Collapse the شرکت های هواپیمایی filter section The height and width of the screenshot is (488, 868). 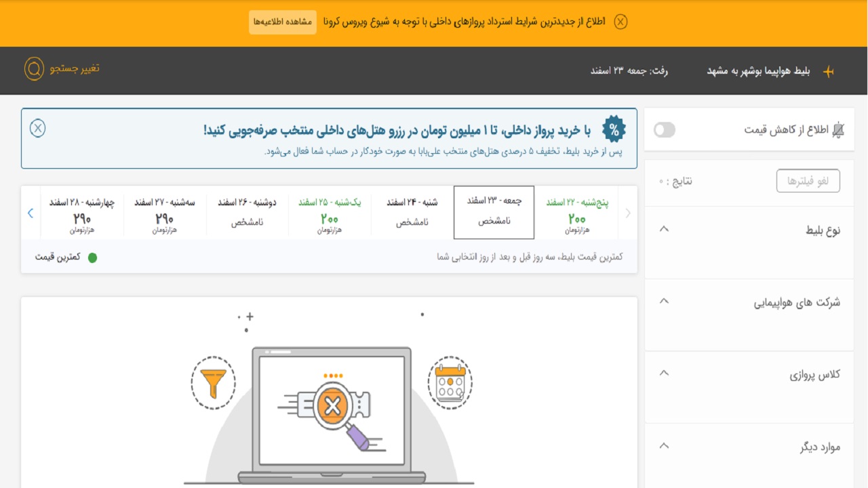[665, 301]
